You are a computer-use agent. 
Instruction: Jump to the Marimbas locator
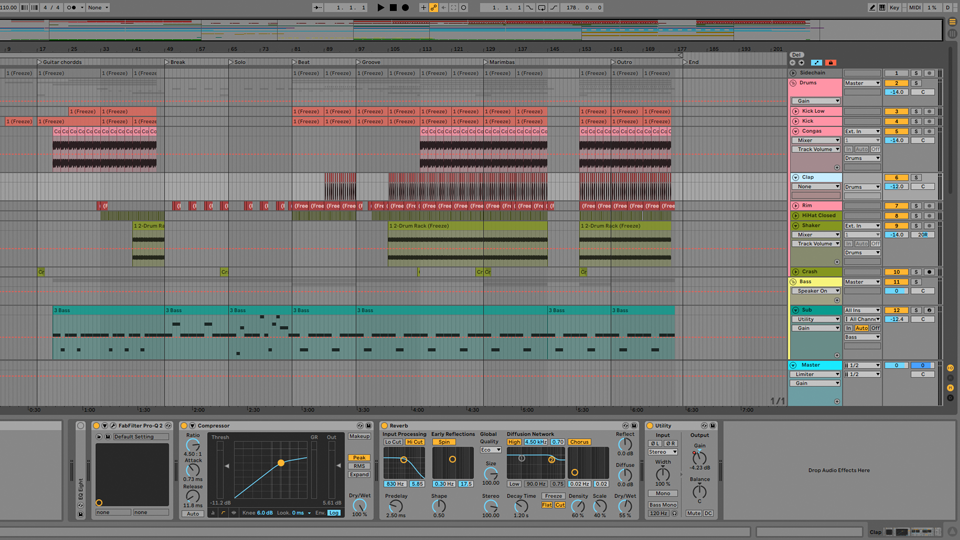[x=499, y=62]
